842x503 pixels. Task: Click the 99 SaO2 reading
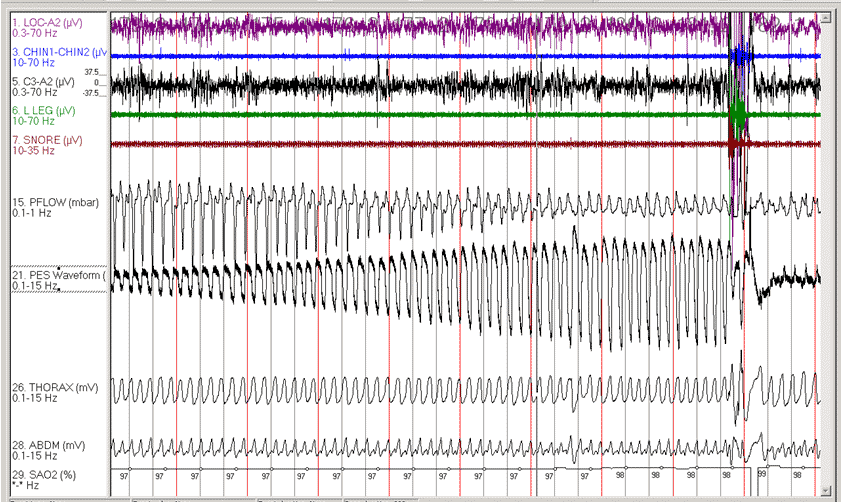point(762,476)
